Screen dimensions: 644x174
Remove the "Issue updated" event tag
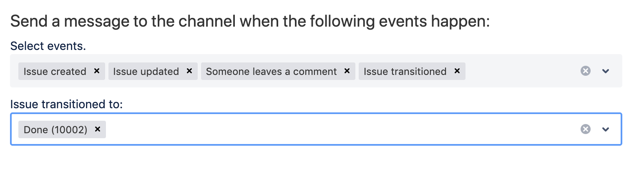[189, 71]
